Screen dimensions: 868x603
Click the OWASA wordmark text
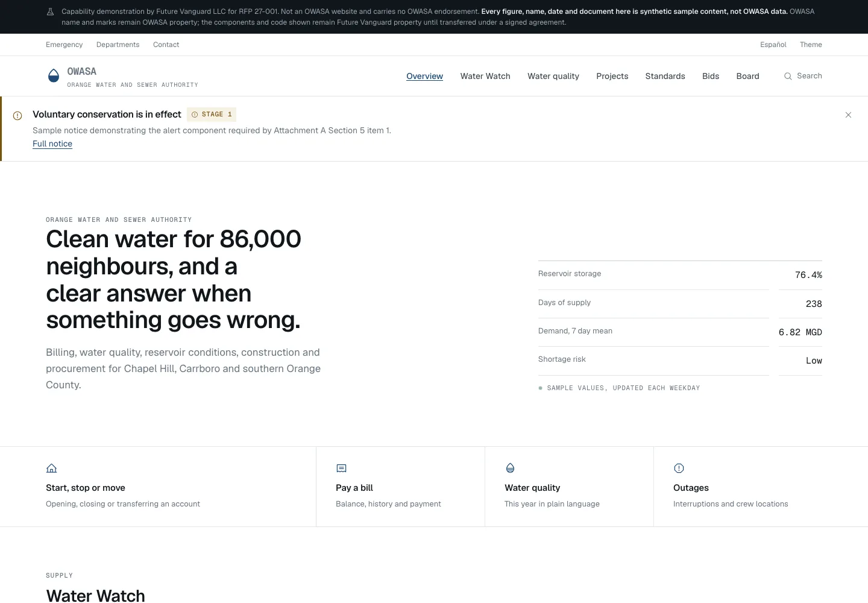81,71
